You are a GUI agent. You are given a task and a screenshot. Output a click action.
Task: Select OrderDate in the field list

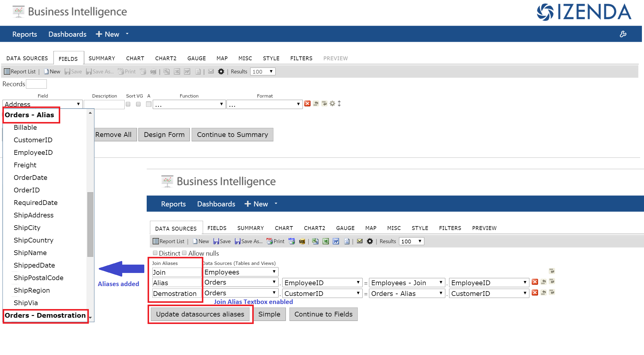coord(30,177)
